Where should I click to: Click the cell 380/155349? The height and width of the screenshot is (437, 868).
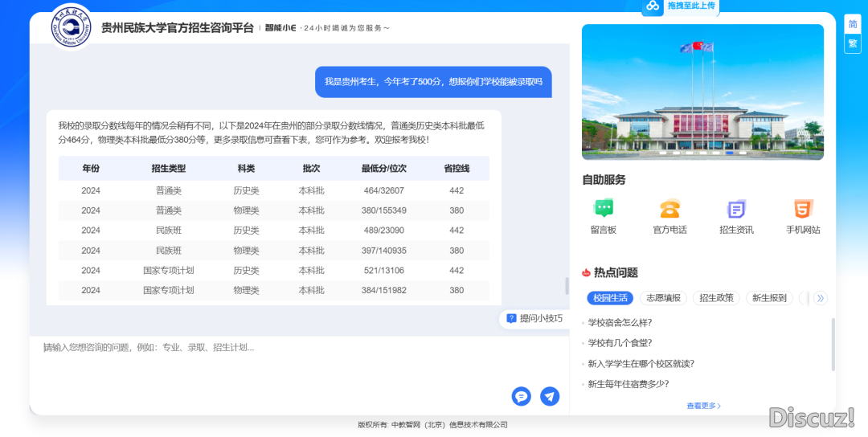click(384, 210)
